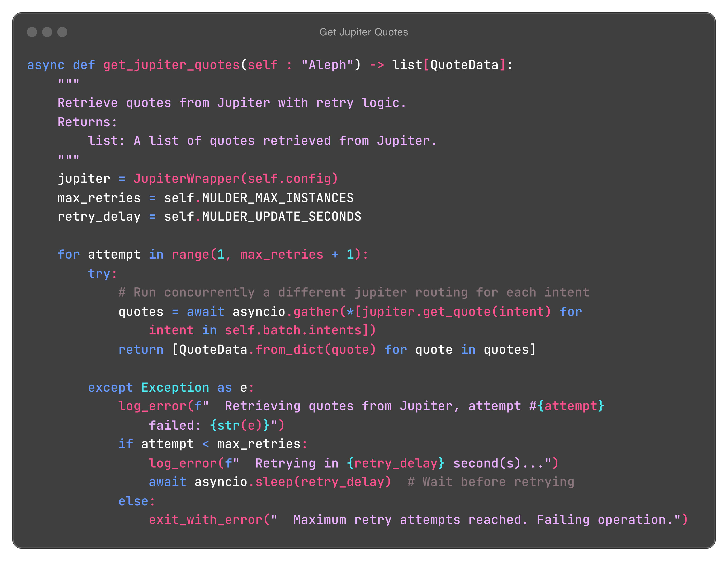This screenshot has width=728, height=561.
Task: Click the Exception class name
Action: 175,387
